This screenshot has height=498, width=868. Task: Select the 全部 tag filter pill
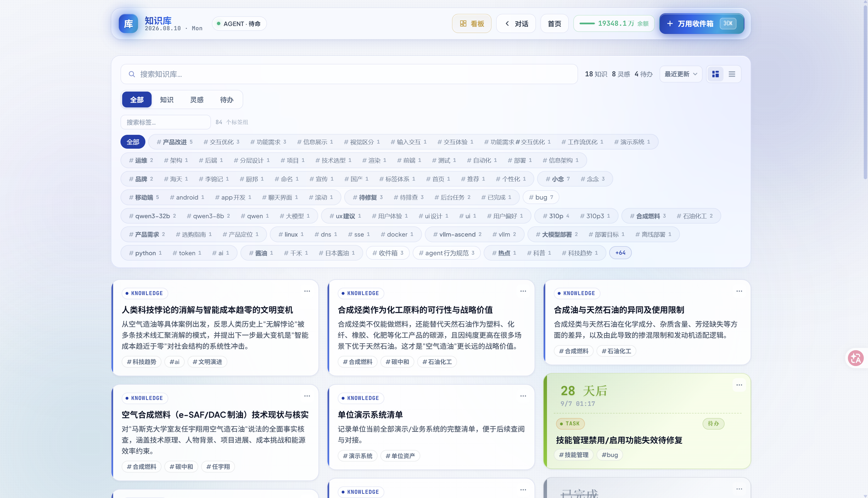coord(133,142)
